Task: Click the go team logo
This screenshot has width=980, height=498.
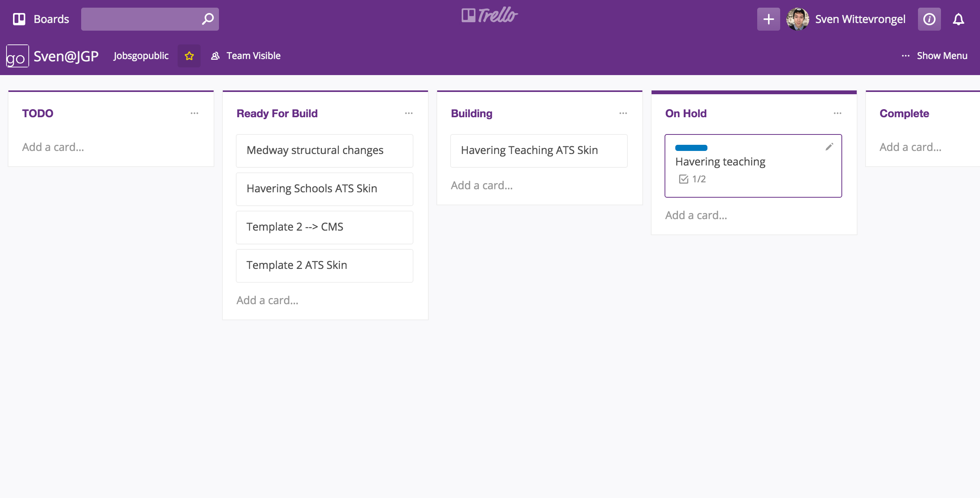Action: pyautogui.click(x=17, y=56)
